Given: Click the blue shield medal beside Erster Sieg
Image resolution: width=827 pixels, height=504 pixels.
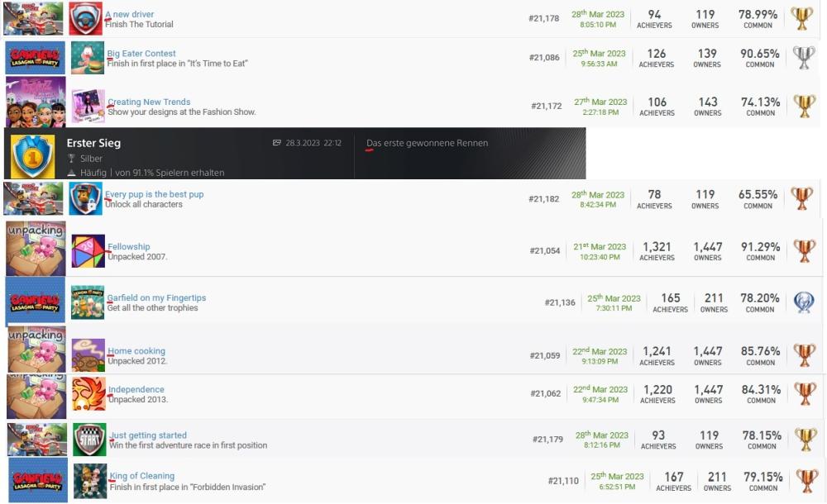Looking at the screenshot, I should click(x=33, y=155).
